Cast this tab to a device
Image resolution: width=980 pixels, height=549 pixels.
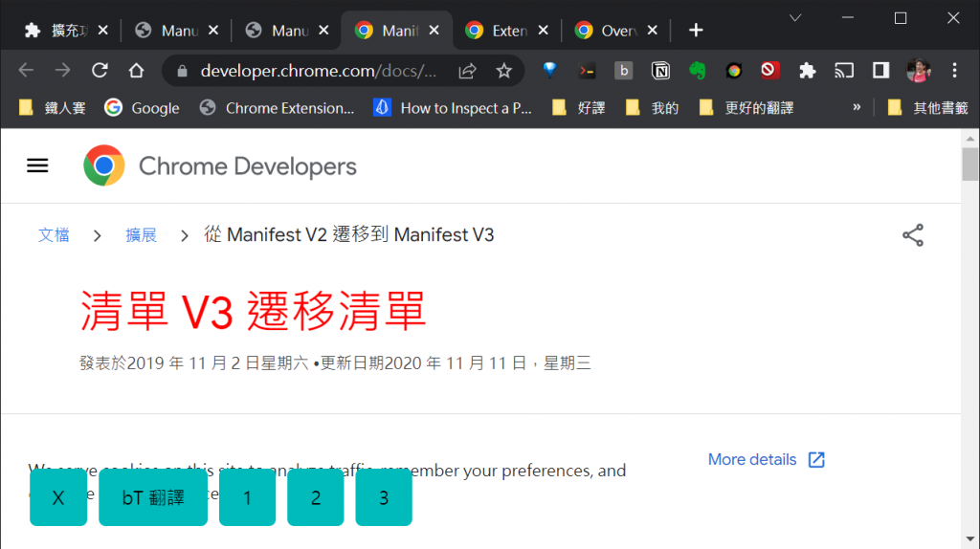click(x=844, y=71)
